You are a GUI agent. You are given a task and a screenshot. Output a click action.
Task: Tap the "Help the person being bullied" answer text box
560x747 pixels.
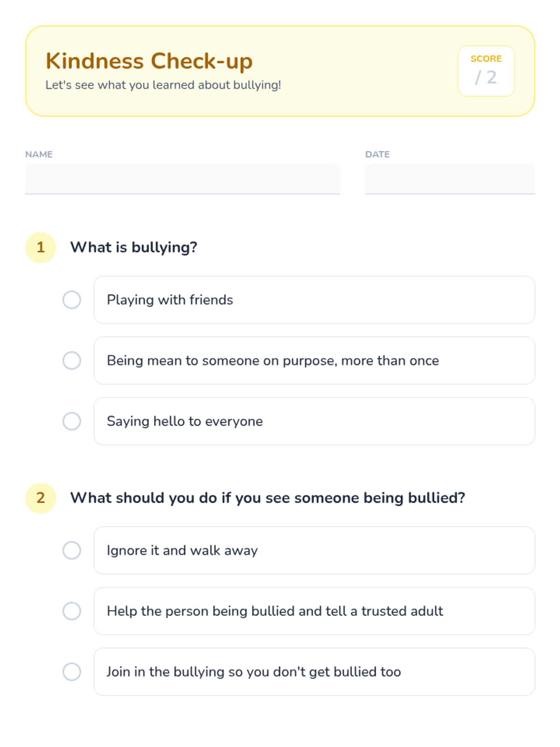314,611
